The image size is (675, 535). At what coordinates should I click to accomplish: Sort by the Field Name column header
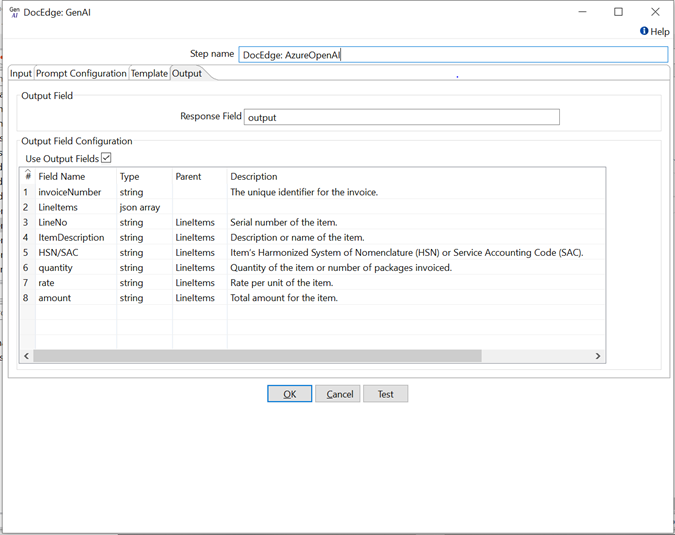click(62, 176)
